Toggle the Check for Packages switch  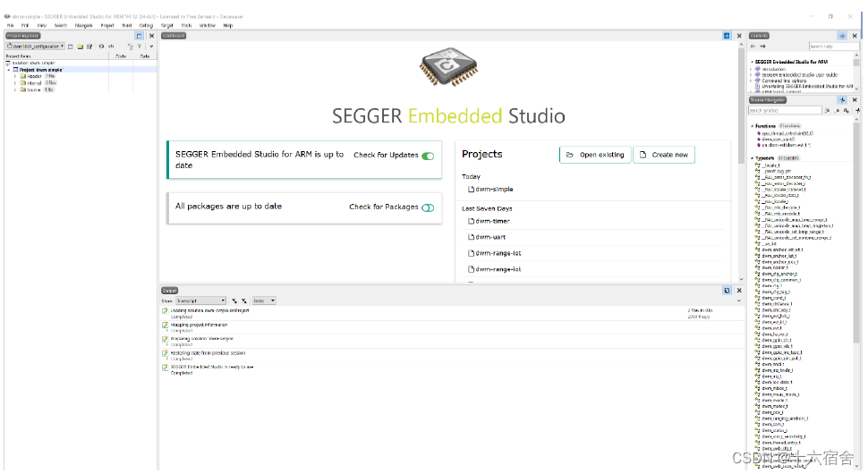(x=428, y=208)
